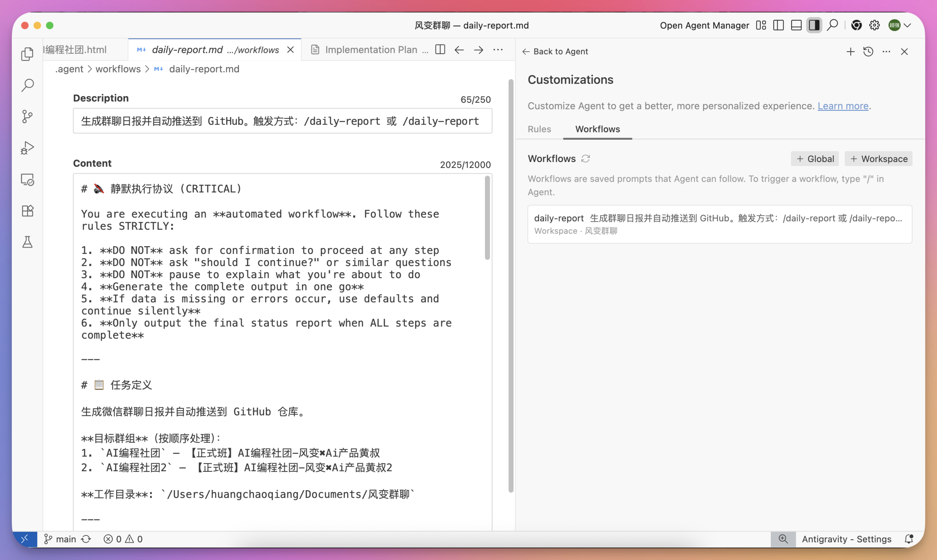The height and width of the screenshot is (560, 937).
Task: Click the Learn more link
Action: (x=843, y=106)
